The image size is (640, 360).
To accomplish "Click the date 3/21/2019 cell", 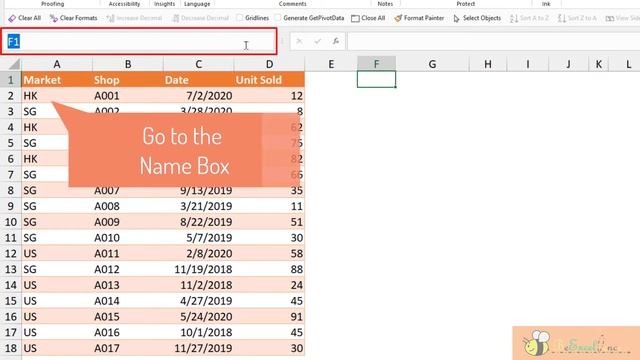I will (198, 206).
